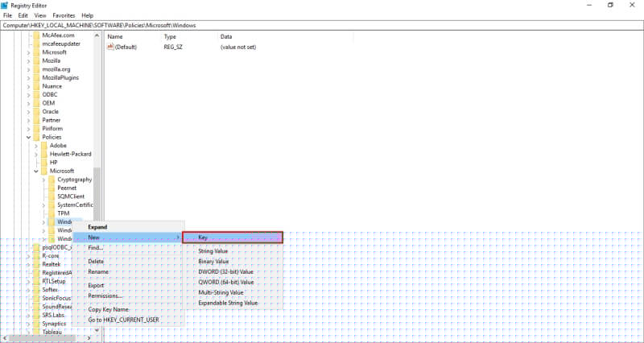
Task: Click the Data column header
Action: point(226,37)
